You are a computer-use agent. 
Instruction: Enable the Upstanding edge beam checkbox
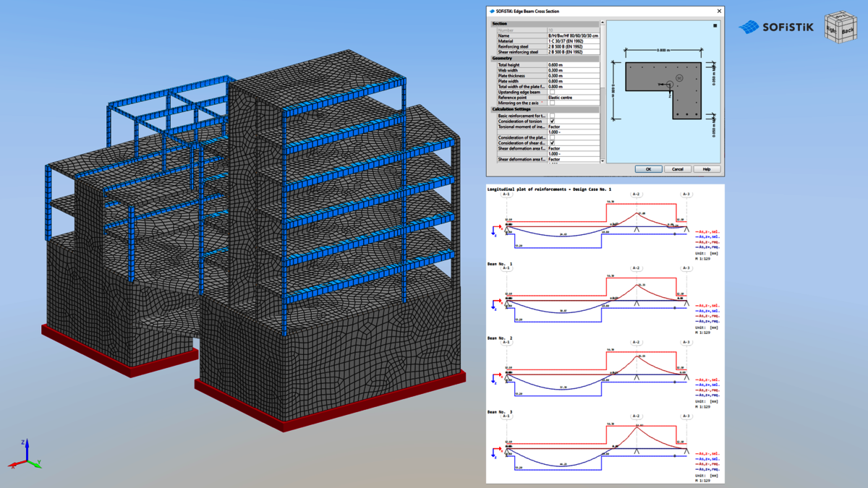click(x=552, y=93)
